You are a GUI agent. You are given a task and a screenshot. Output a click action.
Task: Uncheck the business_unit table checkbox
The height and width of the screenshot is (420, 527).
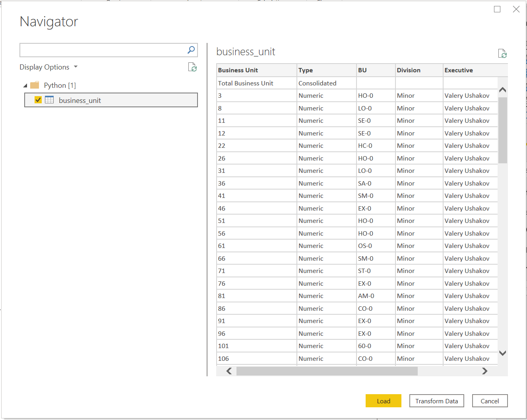tap(38, 100)
